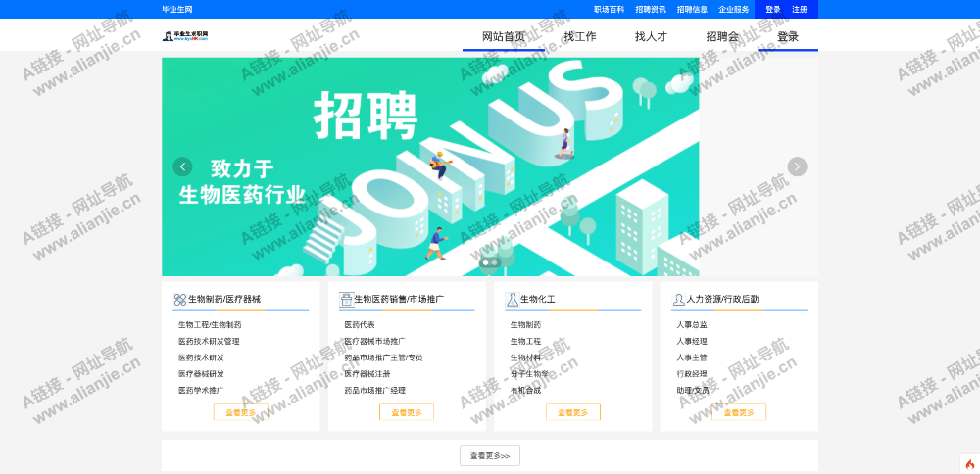Select 生物工程/生物制药 job link
The height and width of the screenshot is (474, 980).
click(x=210, y=325)
